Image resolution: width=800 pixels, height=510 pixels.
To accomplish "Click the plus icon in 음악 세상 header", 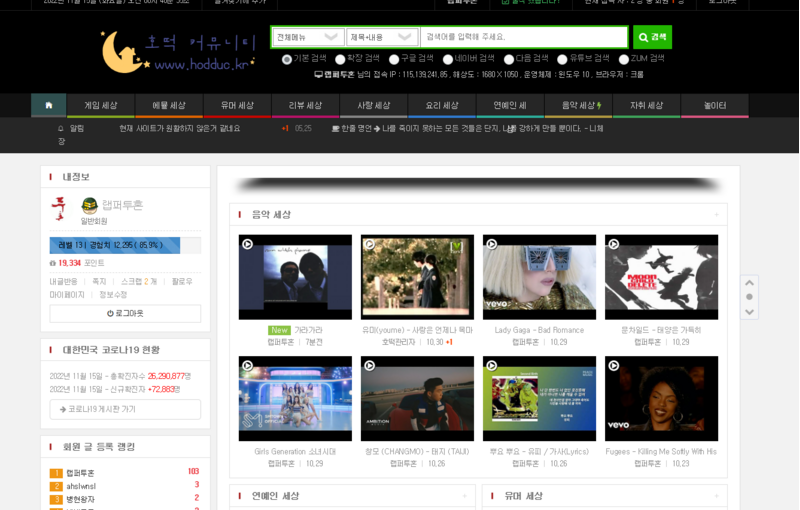I will coord(716,214).
